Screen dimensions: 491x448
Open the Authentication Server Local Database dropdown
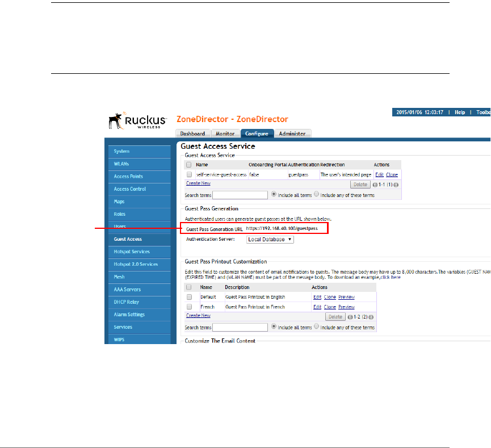tap(270, 240)
